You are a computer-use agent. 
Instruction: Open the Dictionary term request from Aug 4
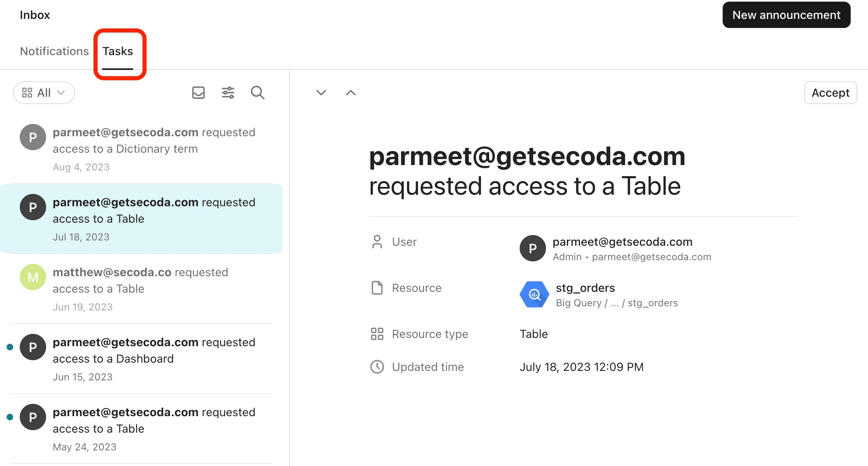[141, 149]
